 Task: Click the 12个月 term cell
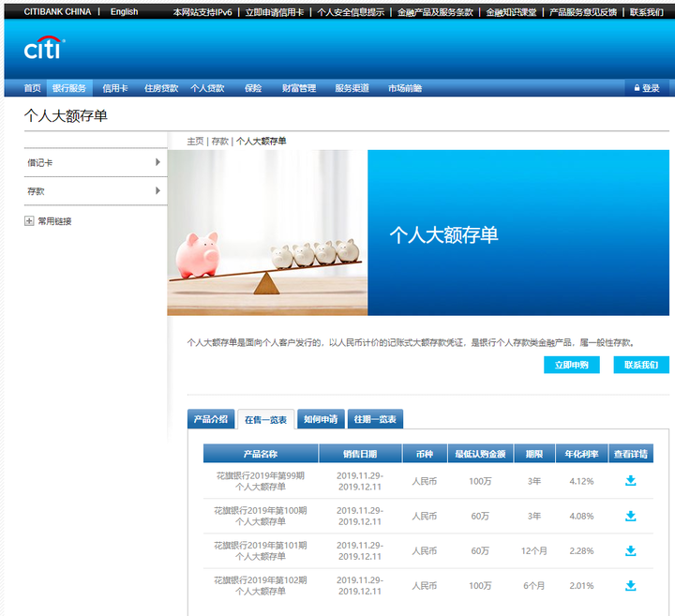(534, 550)
